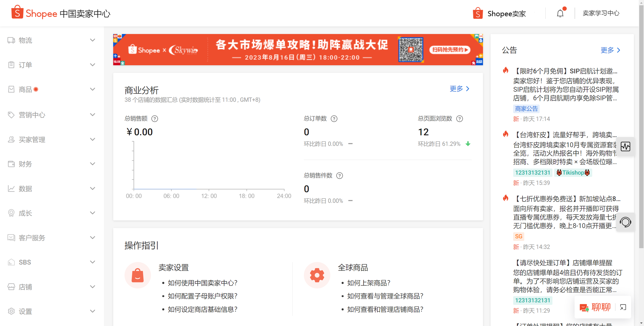Expand the 营销中心 menu chevron

tap(93, 115)
